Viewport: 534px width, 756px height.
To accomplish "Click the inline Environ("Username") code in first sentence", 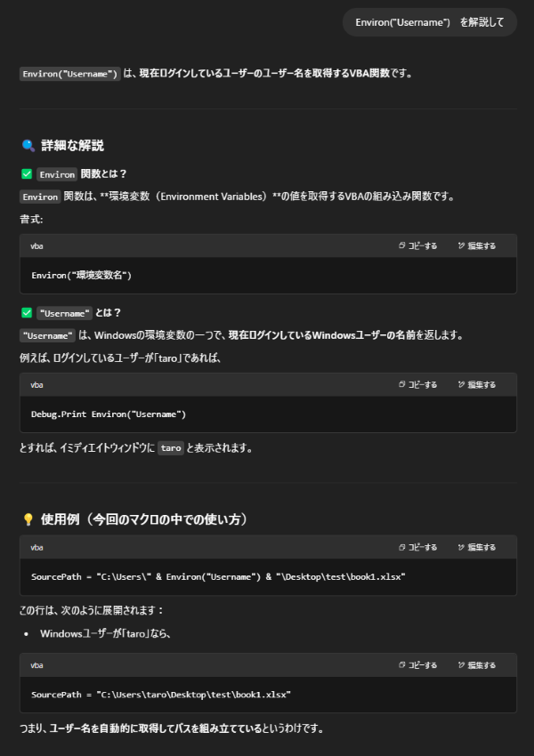I will 70,74.
